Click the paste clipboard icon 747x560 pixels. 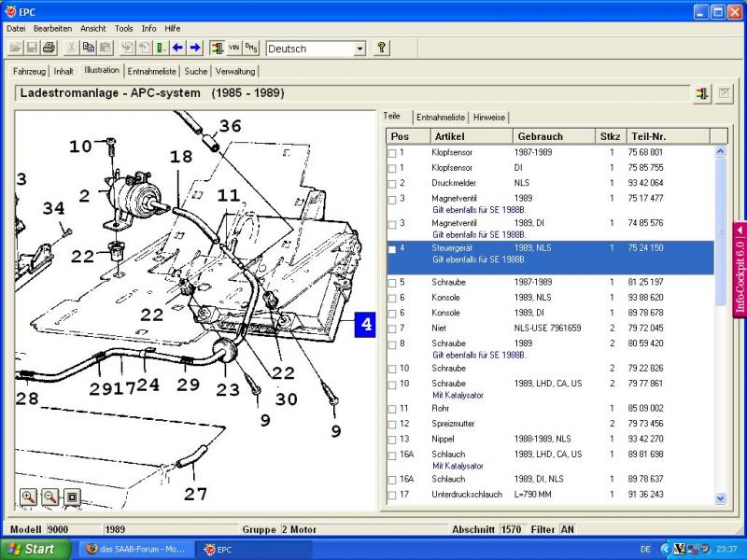pyautogui.click(x=106, y=48)
